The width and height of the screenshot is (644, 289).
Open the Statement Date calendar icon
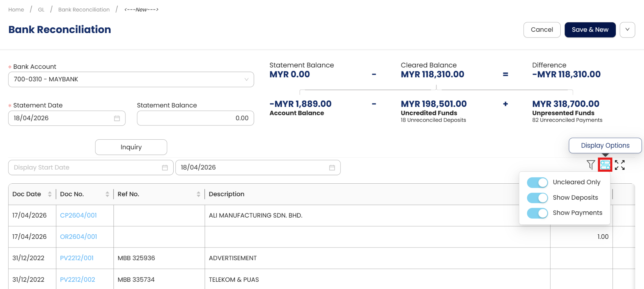(117, 118)
